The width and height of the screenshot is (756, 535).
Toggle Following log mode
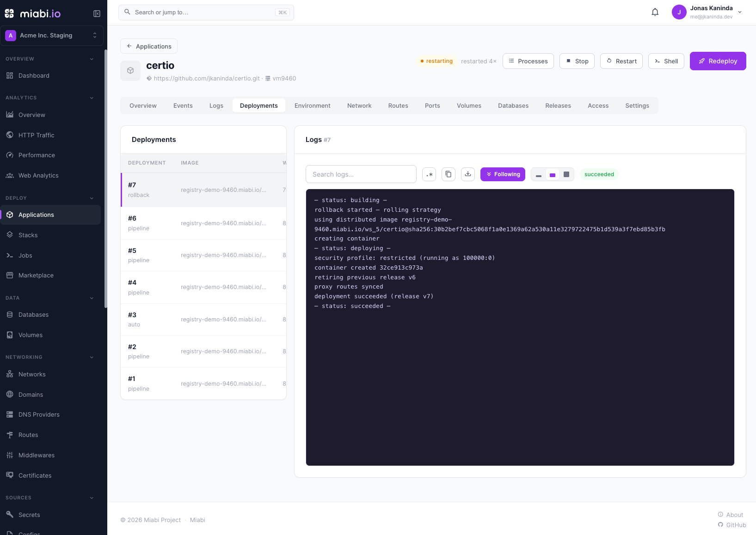pos(503,174)
